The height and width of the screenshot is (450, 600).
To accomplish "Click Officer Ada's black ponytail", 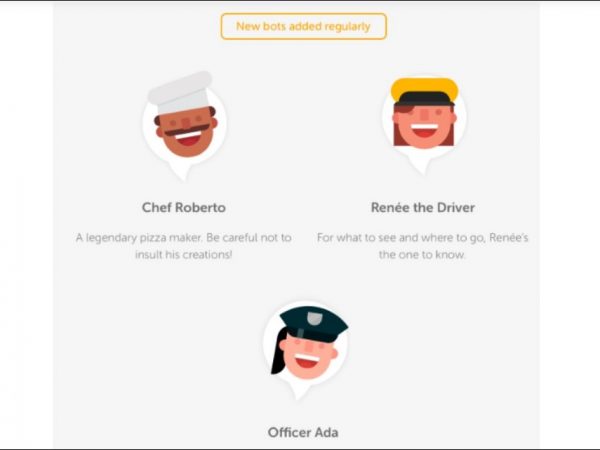I will coord(279,352).
